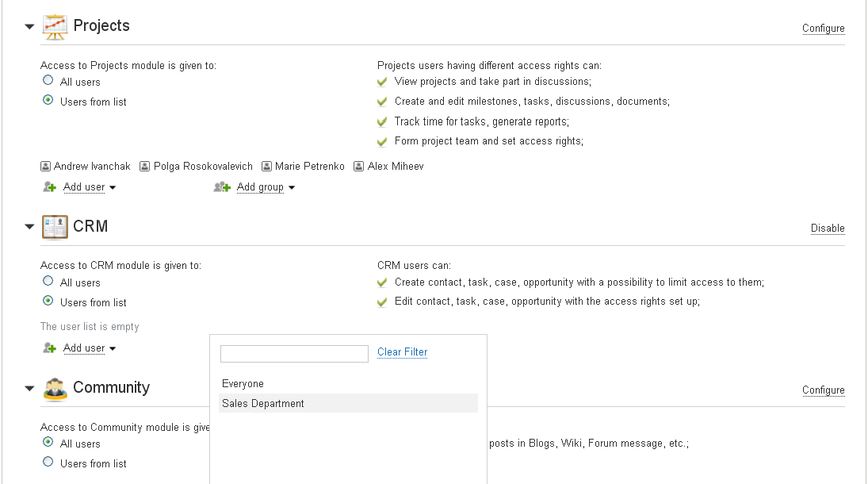This screenshot has height=484, width=868.
Task: Click the Community module people icon
Action: point(55,389)
